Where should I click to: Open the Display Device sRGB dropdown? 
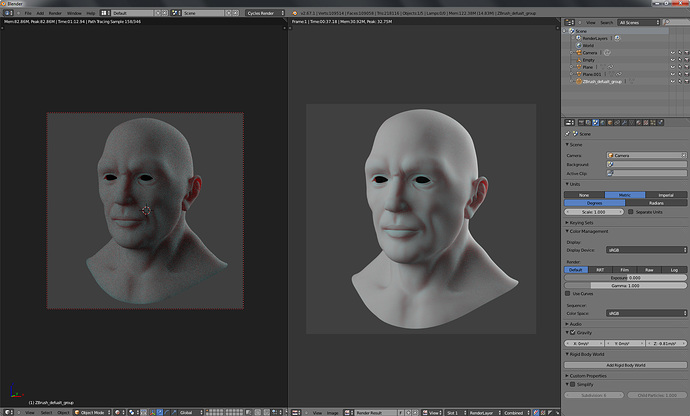pos(646,250)
